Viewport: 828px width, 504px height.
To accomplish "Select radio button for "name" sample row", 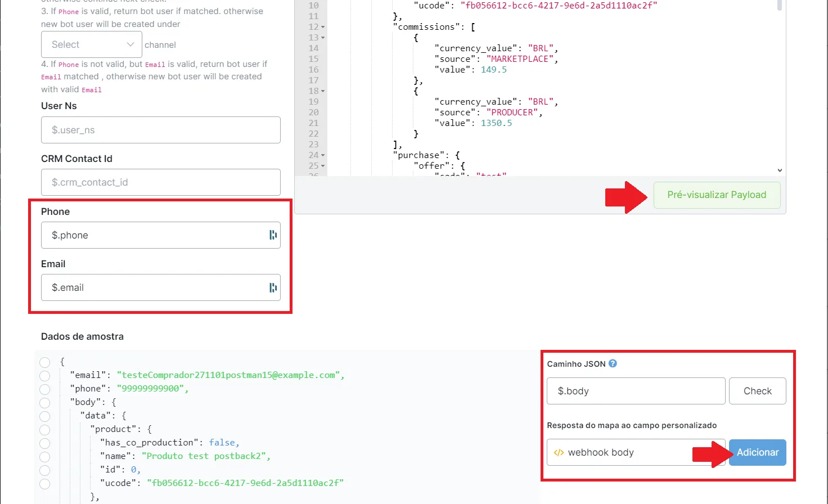I will (x=45, y=457).
